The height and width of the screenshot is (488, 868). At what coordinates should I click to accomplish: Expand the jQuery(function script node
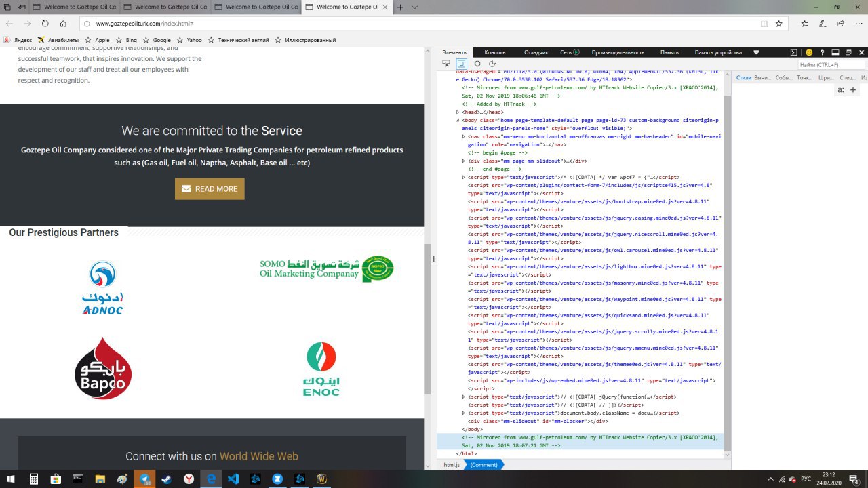click(x=464, y=396)
